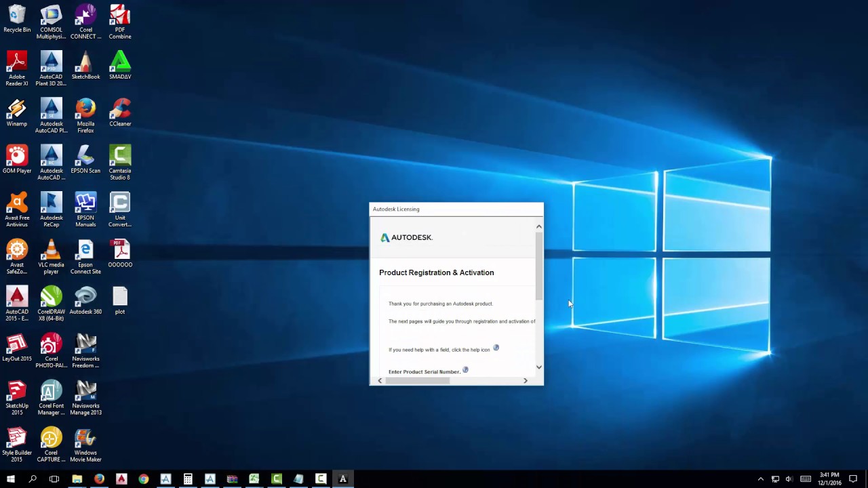This screenshot has height=488, width=868.
Task: Open the volume control in system tray
Action: click(789, 479)
